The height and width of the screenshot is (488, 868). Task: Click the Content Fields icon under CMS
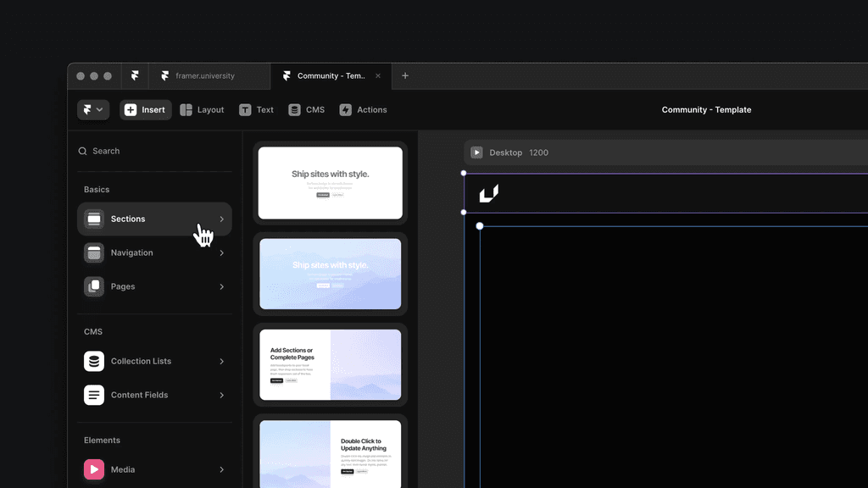pos(93,395)
